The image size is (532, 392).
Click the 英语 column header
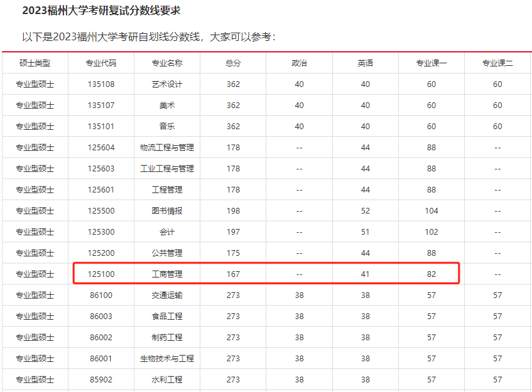365,63
